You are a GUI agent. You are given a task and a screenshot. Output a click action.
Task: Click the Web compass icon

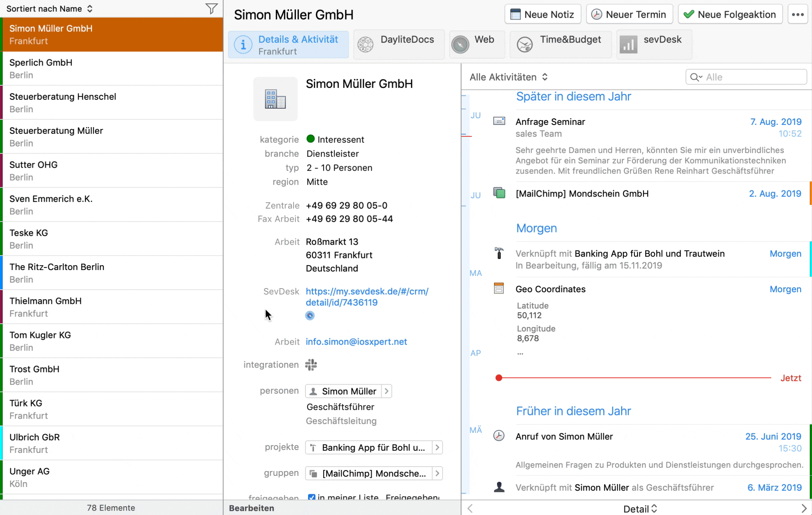460,45
